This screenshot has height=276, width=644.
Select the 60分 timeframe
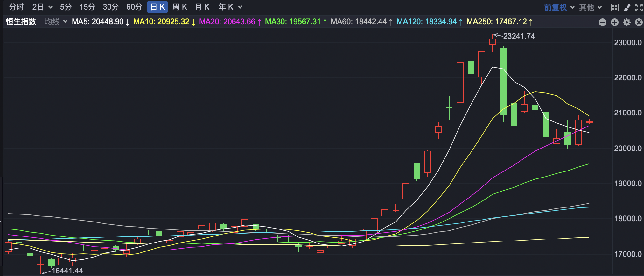(134, 7)
